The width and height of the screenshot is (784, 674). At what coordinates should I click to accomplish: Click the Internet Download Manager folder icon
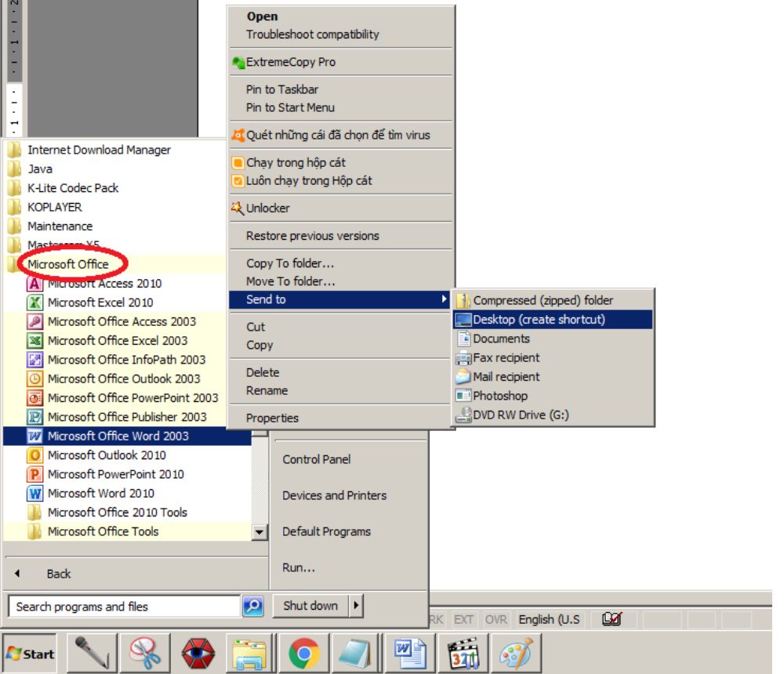pos(14,150)
